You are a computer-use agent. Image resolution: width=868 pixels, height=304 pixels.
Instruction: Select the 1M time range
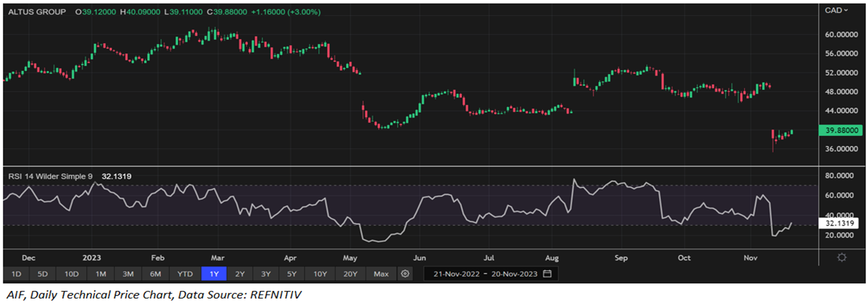pos(100,274)
